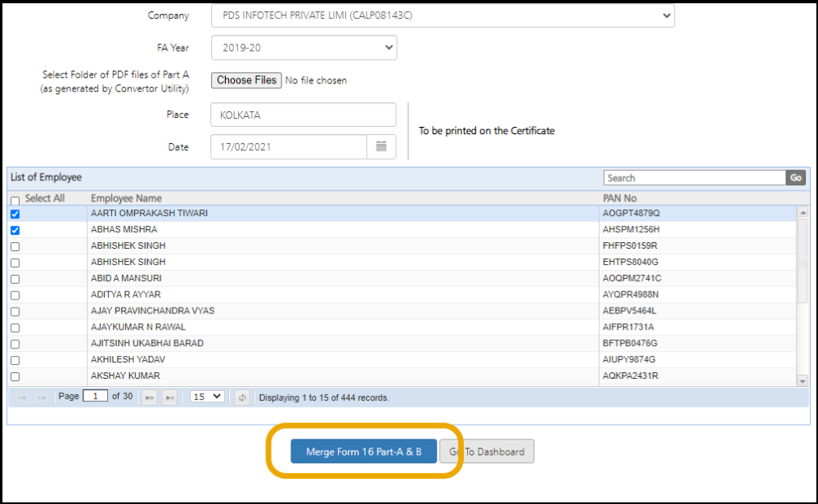Check the Select All checkbox
Viewport: 818px width, 504px height.
(15, 200)
